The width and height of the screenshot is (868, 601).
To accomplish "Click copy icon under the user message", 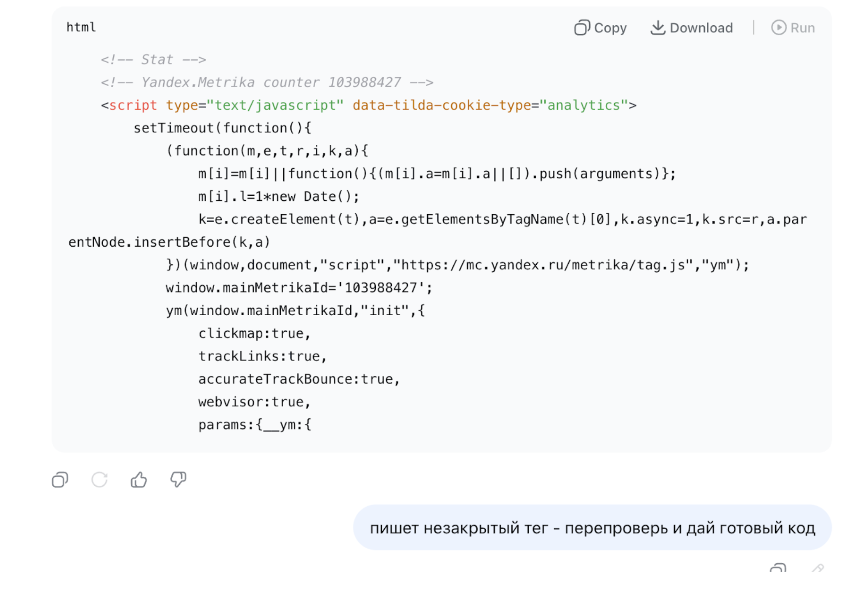I will point(778,569).
